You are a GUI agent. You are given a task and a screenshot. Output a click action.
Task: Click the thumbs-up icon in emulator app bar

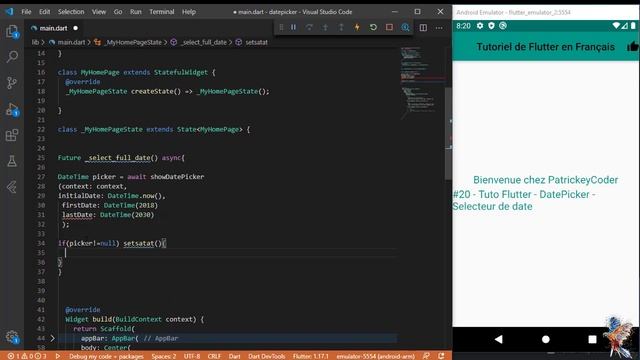[x=633, y=47]
